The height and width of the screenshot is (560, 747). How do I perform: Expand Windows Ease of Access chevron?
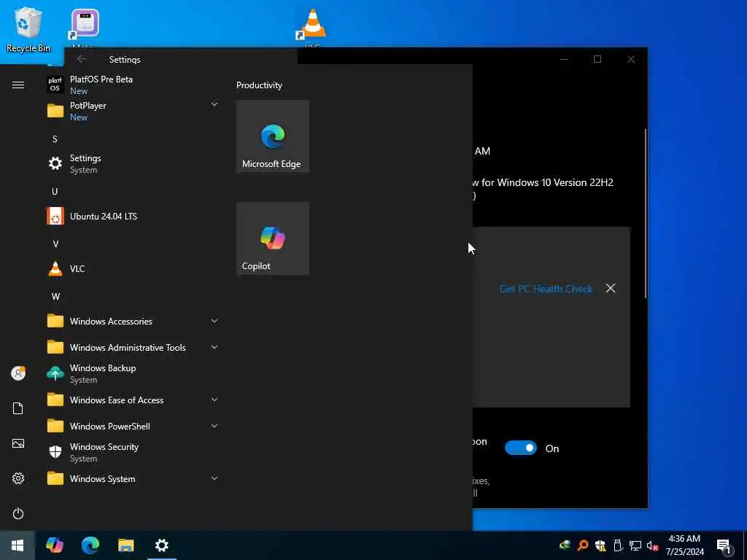pos(214,400)
